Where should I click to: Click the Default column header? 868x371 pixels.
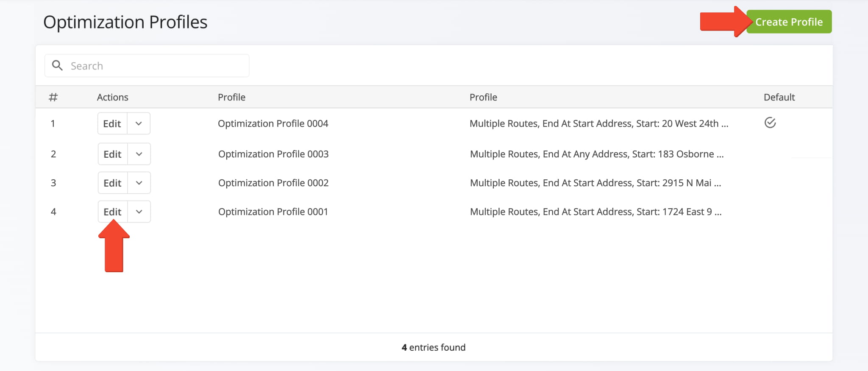[779, 98]
